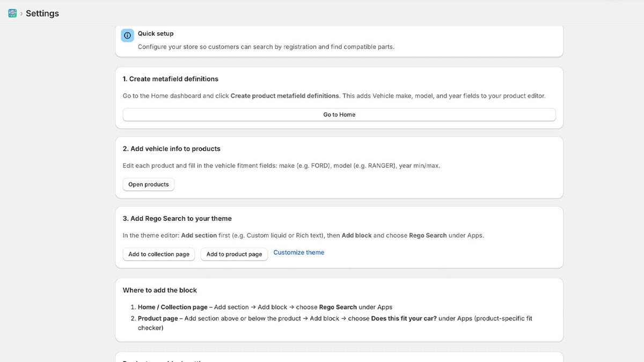Click the app logo icon beside Settings
The image size is (644, 362).
[12, 13]
